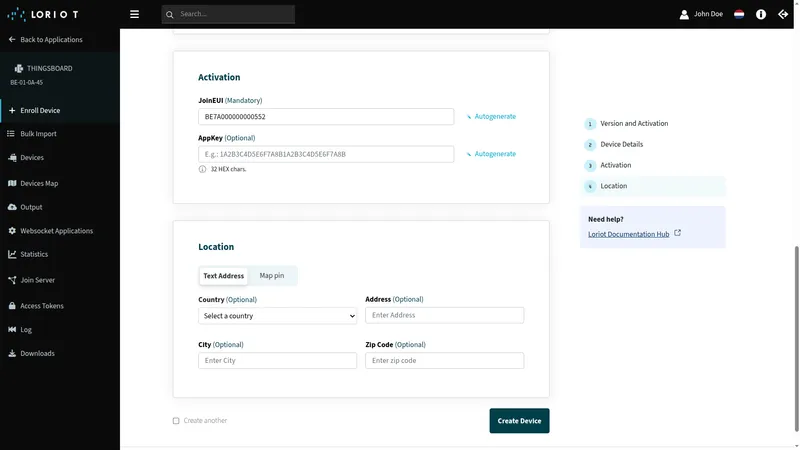This screenshot has width=800, height=450.
Task: Click the Access Tokens lock icon
Action: 12,306
